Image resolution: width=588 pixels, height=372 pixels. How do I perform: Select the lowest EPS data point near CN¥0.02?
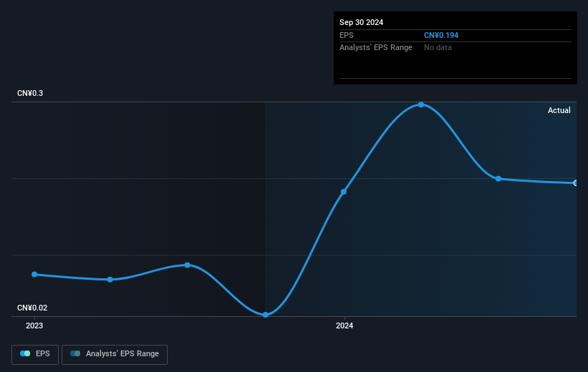click(x=266, y=315)
